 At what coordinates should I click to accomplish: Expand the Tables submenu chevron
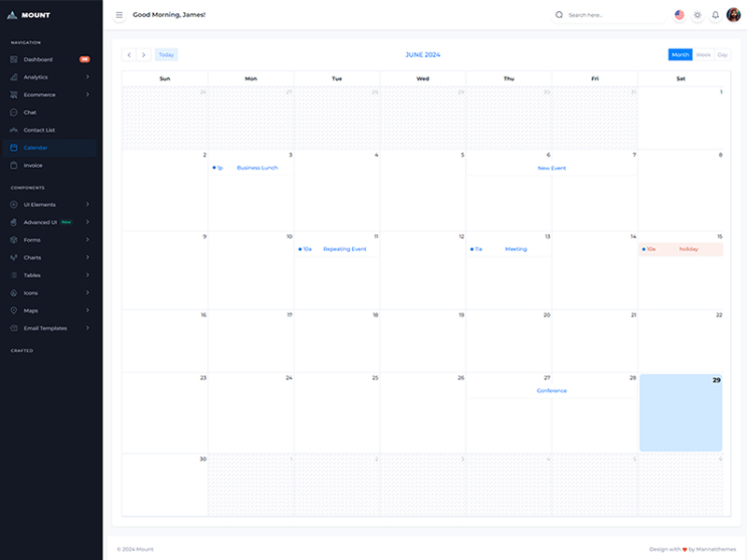(88, 274)
